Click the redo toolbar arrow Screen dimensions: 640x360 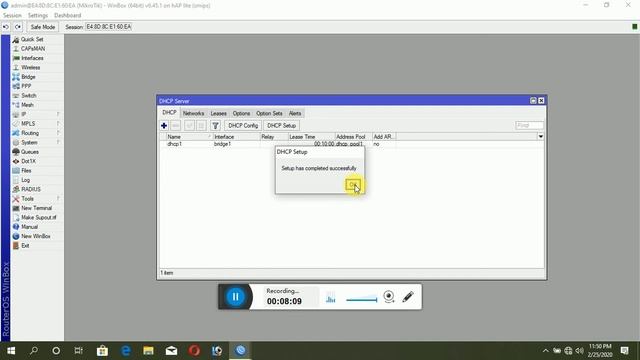point(18,27)
